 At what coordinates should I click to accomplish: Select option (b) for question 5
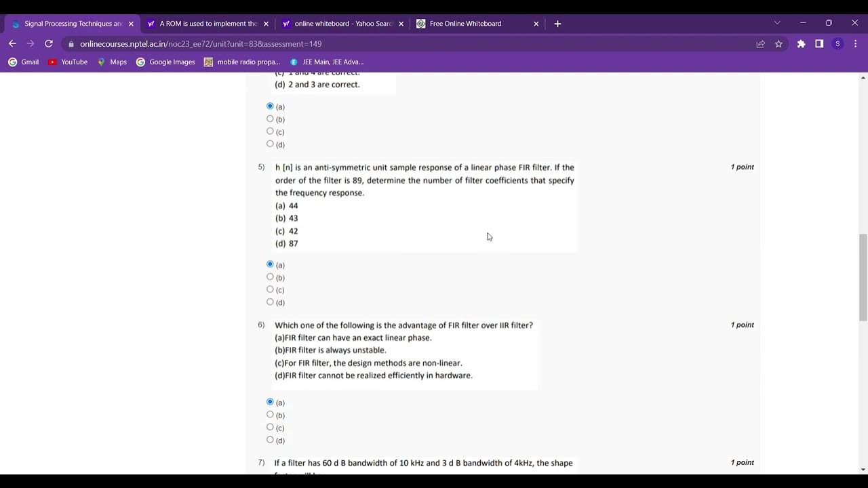270,277
